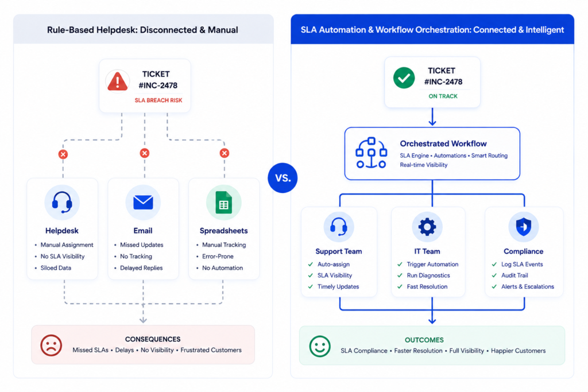Click the 'SLA Compliance' outcome text

[363, 351]
